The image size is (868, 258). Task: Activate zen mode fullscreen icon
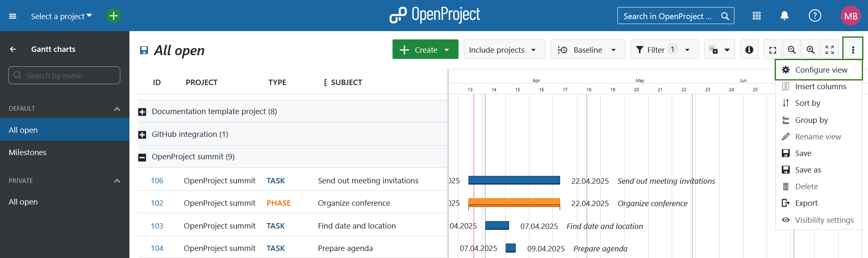click(829, 50)
